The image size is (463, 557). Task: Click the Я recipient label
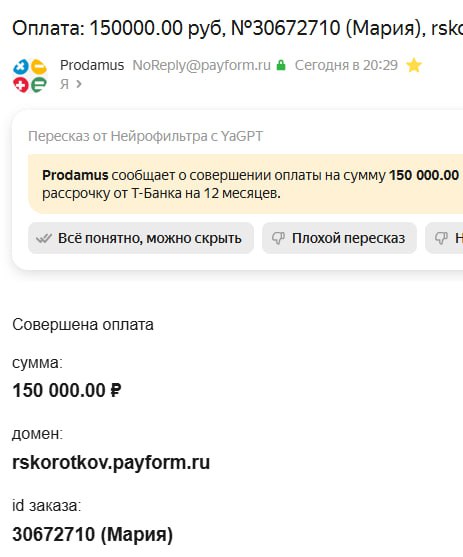(x=64, y=84)
